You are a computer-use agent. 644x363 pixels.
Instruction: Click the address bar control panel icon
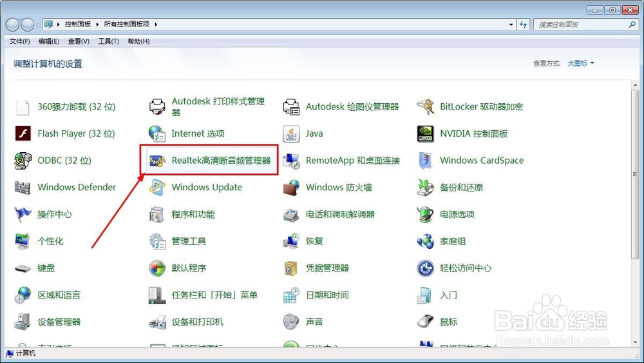pyautogui.click(x=48, y=25)
